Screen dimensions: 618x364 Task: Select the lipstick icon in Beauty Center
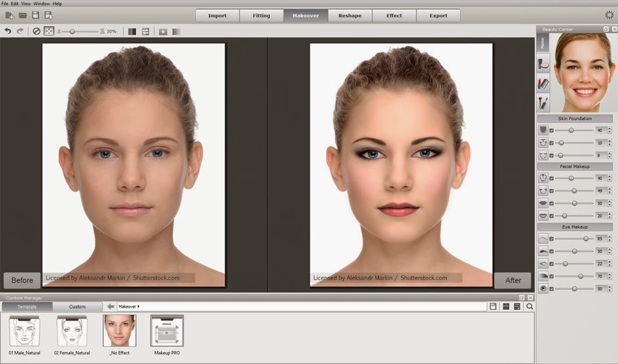tap(543, 83)
